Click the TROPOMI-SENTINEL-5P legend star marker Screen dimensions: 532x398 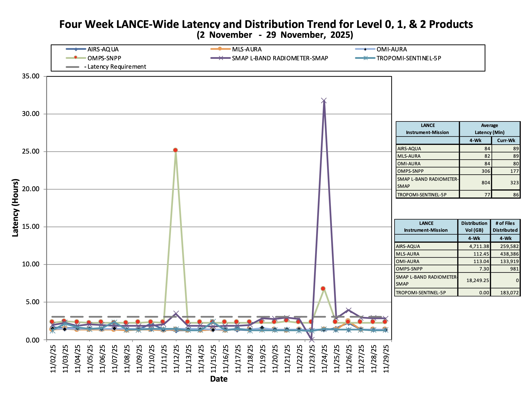[365, 58]
